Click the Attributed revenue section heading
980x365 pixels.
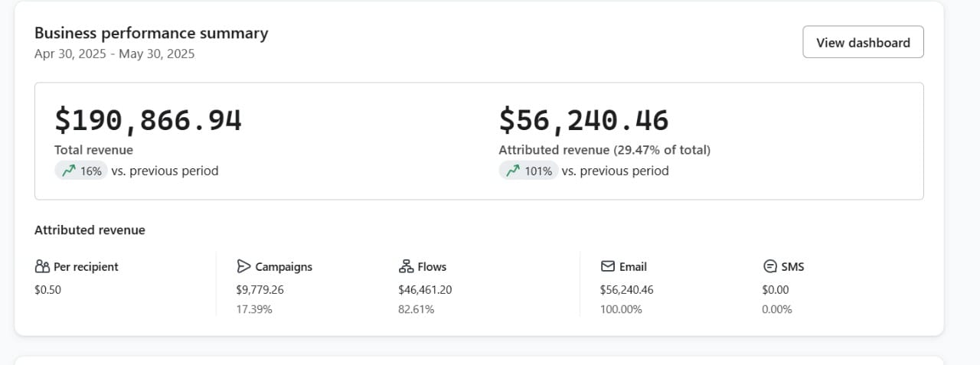coord(90,230)
